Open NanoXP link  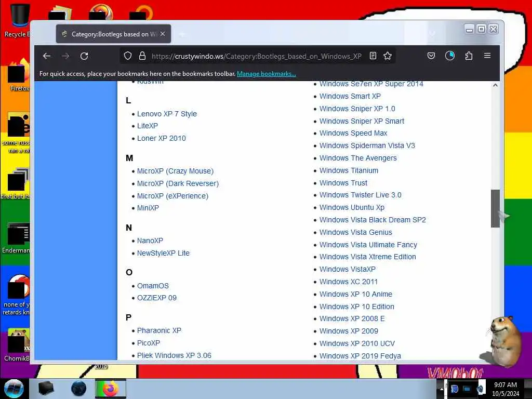[150, 241]
